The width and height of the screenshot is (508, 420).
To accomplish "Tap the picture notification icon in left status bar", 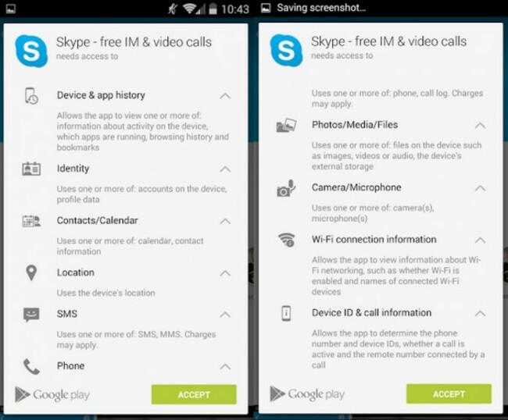I will click(x=11, y=9).
